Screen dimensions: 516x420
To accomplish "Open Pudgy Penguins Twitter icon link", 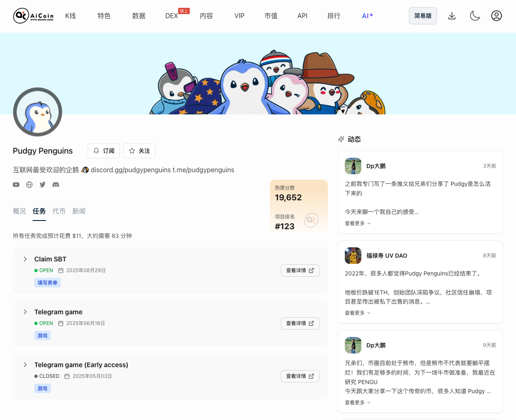I will [x=43, y=185].
